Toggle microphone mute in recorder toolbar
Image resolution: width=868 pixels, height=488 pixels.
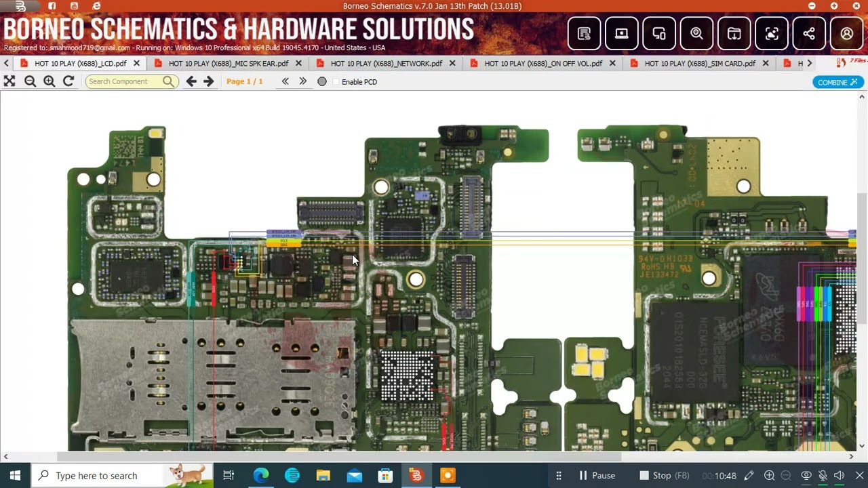click(x=823, y=476)
